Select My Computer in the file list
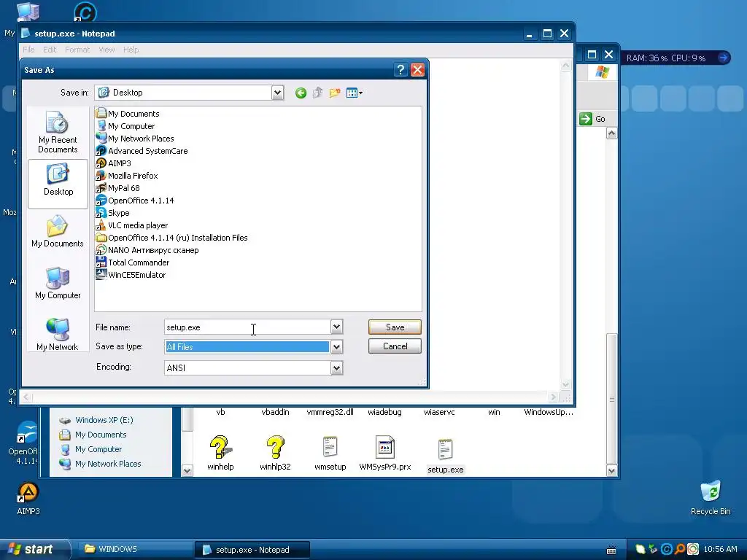Screen dimensions: 747x560 coord(125,125)
